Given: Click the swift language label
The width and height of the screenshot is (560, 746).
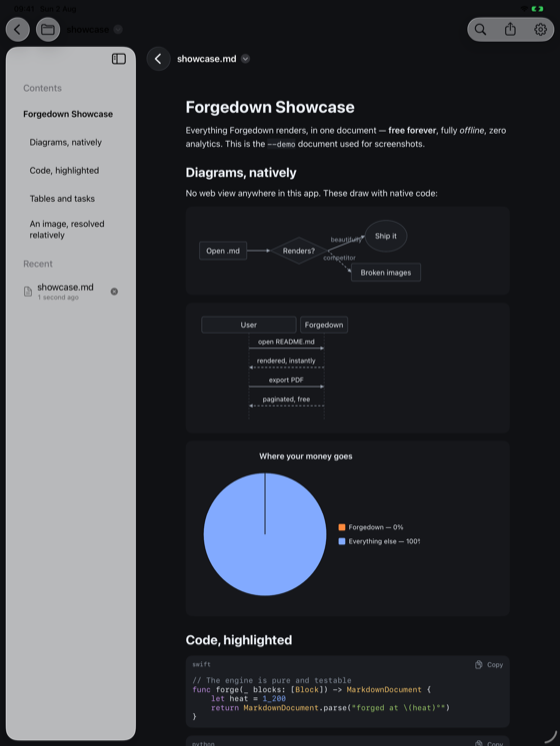Looking at the screenshot, I should click(x=201, y=664).
